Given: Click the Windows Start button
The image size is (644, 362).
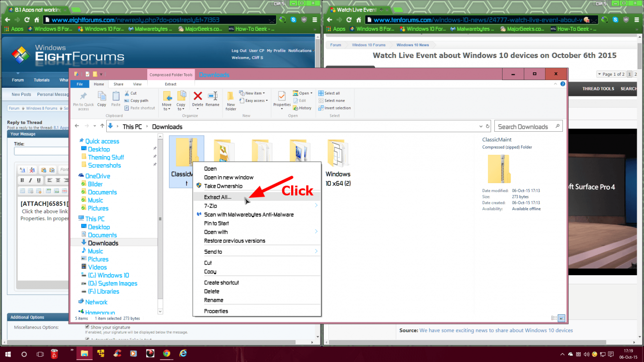Looking at the screenshot, I should 8,354.
